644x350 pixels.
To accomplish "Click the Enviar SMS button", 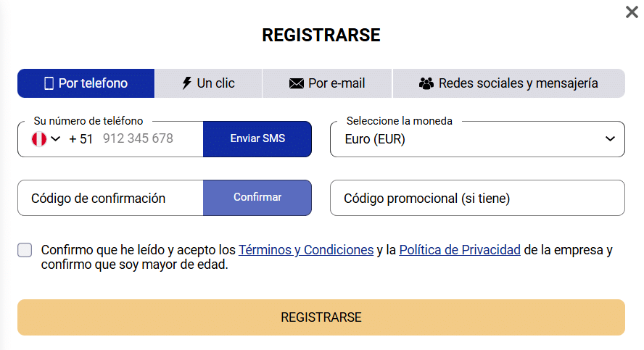I will (257, 138).
